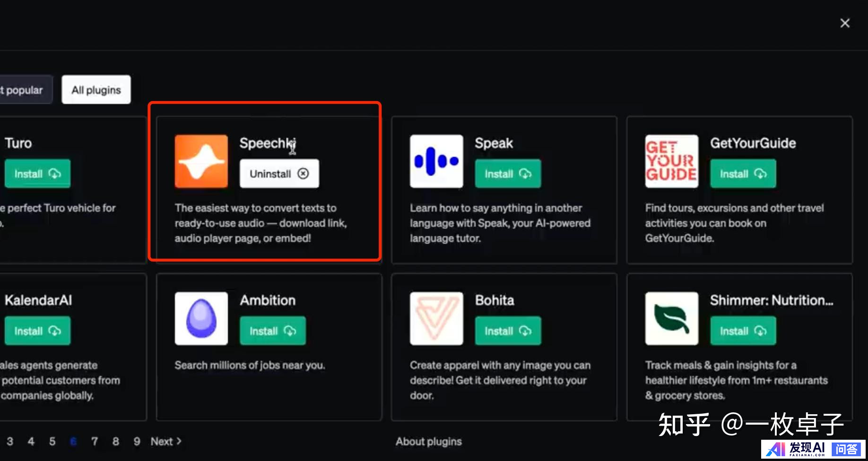Click the Speak audio waveform icon

436,162
